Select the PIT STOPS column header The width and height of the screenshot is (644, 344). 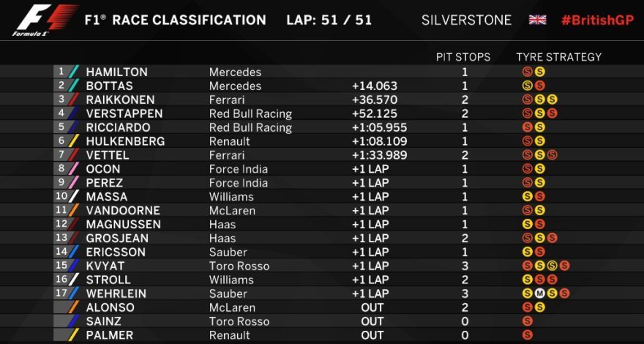[463, 56]
